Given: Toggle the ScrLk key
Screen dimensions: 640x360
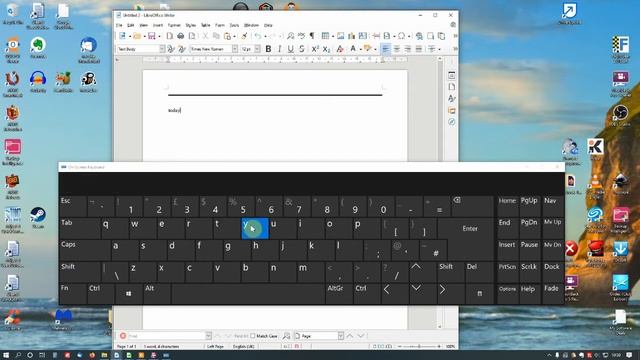Looking at the screenshot, I should point(529,272).
